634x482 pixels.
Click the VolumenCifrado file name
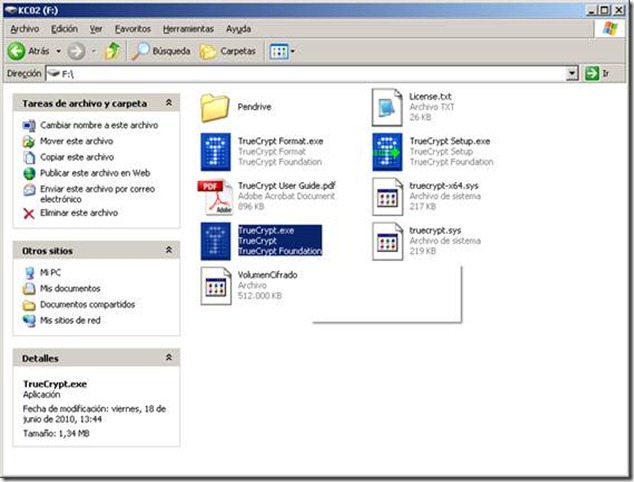click(267, 275)
